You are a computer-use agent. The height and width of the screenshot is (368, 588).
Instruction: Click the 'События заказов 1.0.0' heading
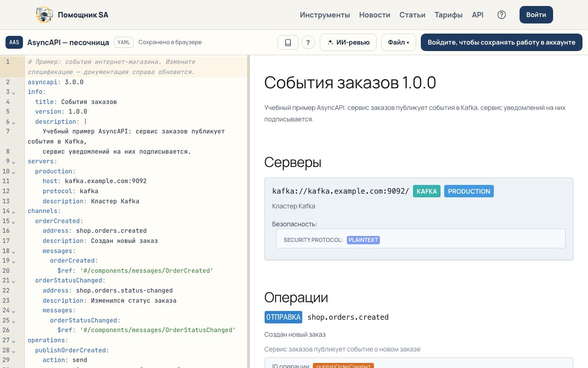(350, 82)
